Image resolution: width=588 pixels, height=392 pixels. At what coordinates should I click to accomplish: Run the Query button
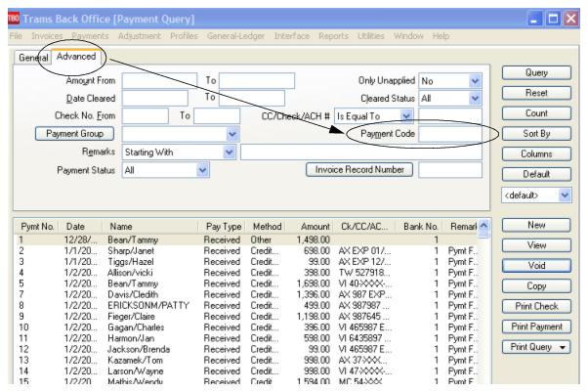tap(536, 73)
